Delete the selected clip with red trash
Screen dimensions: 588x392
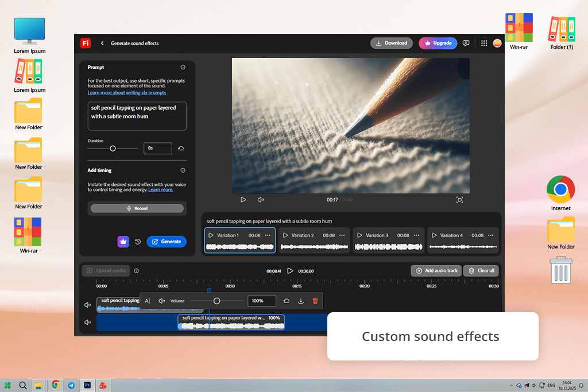point(315,301)
